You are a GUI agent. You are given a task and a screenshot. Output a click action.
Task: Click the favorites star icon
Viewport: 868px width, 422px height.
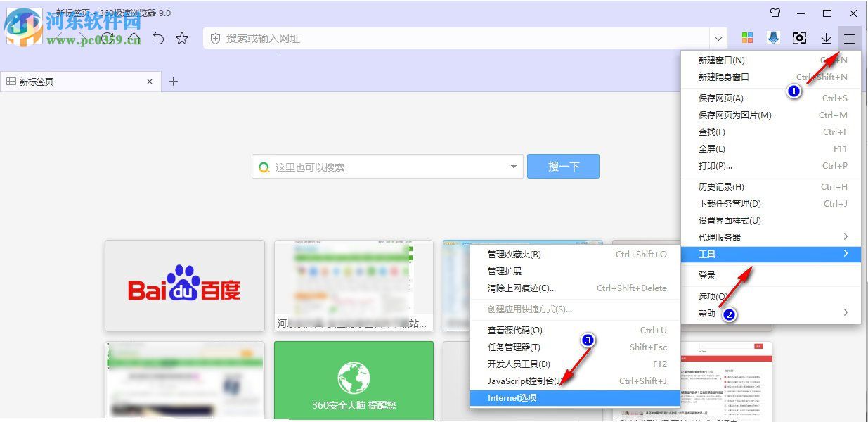(182, 39)
